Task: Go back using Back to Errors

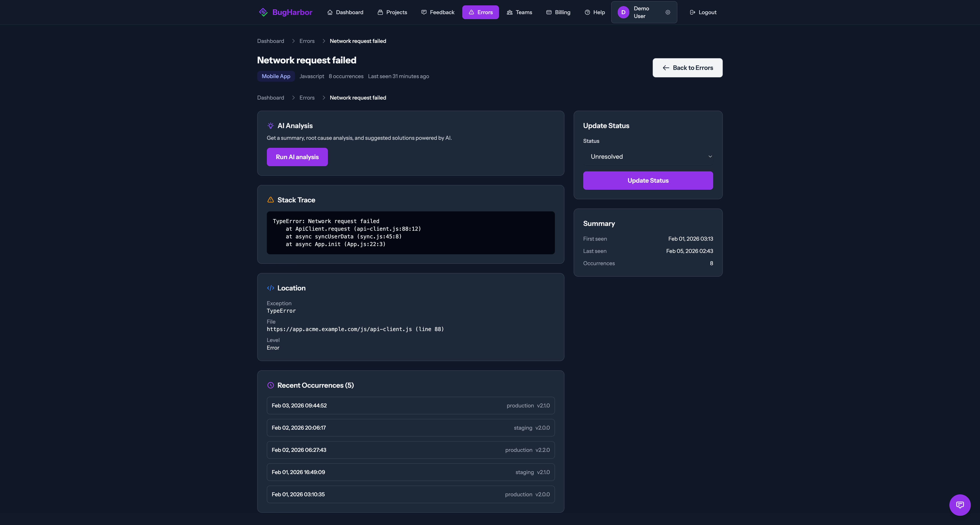Action: [x=687, y=67]
